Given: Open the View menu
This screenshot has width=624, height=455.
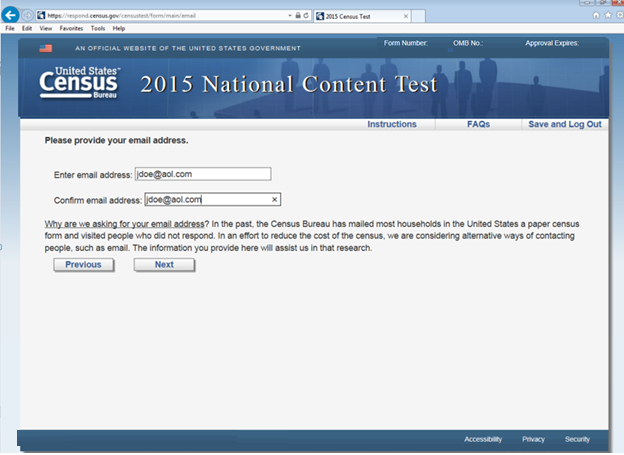Looking at the screenshot, I should click(46, 28).
